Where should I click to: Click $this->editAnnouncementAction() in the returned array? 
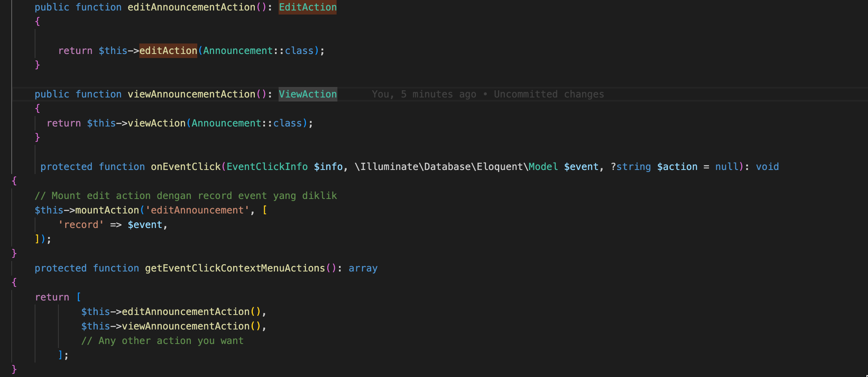(171, 312)
